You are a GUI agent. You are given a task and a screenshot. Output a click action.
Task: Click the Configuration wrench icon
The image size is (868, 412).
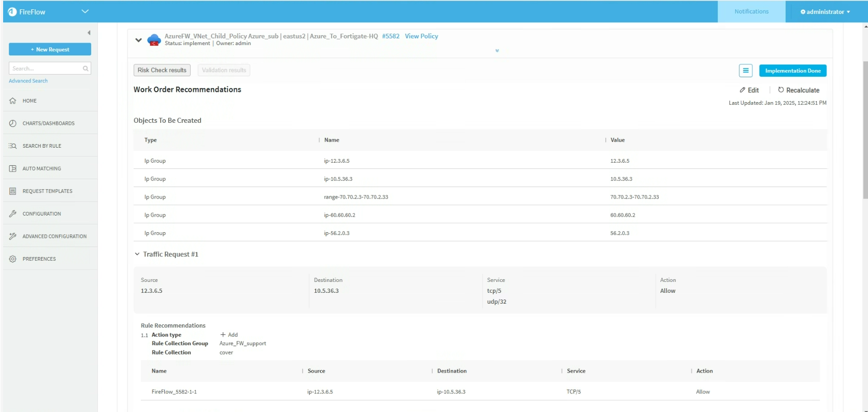[13, 214]
